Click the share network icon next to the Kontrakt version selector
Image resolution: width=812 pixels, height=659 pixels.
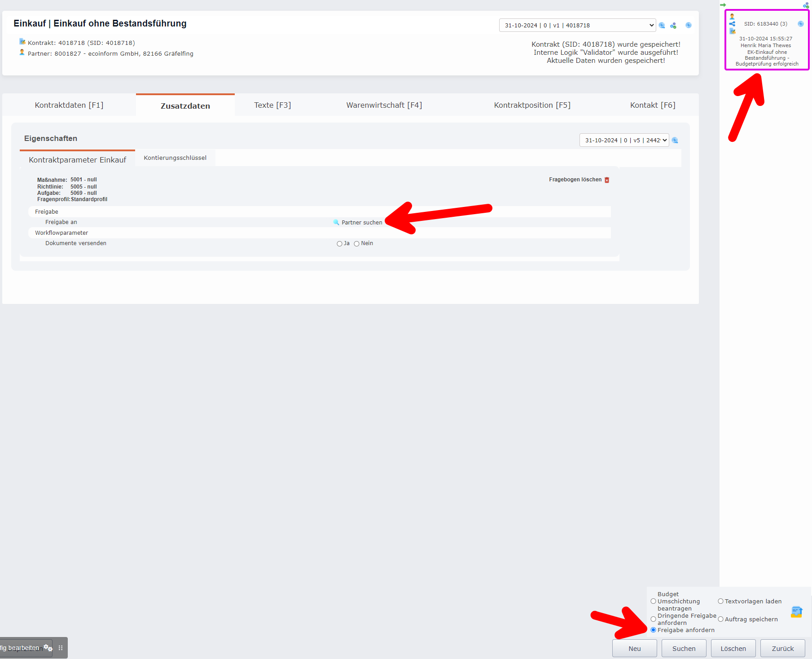coord(673,25)
